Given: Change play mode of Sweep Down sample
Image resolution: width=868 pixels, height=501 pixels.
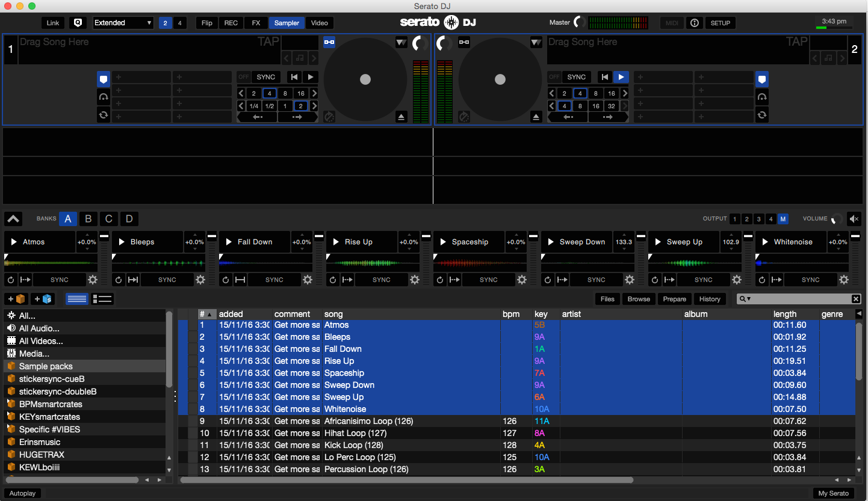Looking at the screenshot, I should coord(562,280).
